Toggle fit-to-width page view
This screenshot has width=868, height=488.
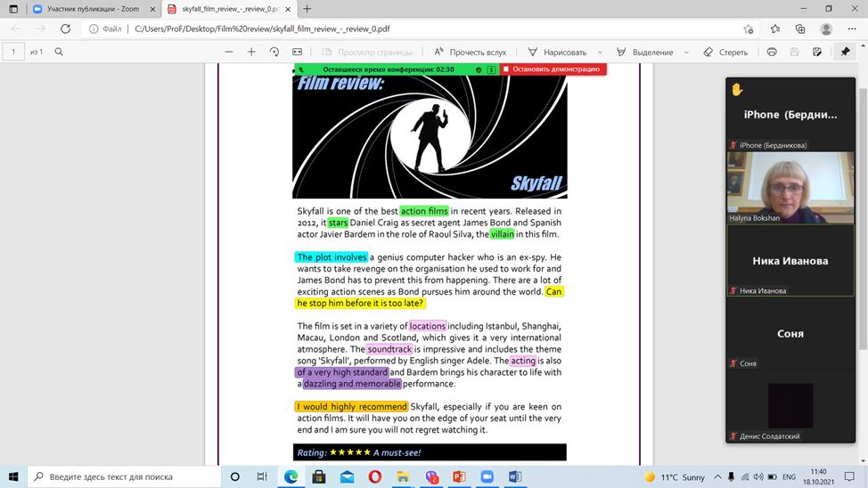pos(298,52)
